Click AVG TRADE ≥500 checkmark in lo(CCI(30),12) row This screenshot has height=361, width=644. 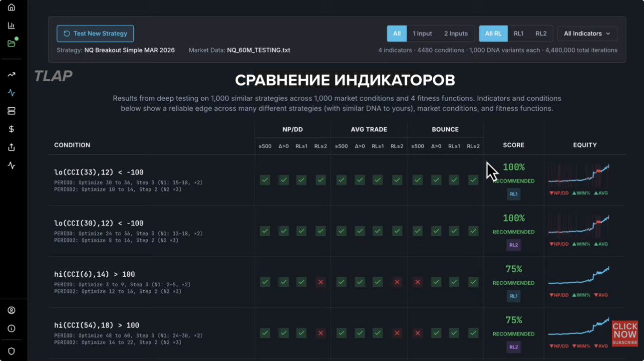[341, 231]
